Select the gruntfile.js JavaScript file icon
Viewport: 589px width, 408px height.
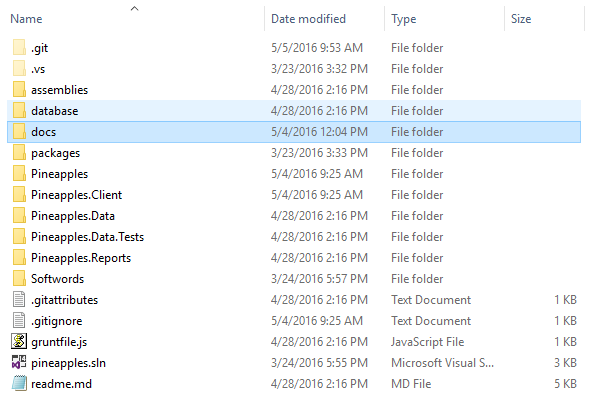coord(19,342)
